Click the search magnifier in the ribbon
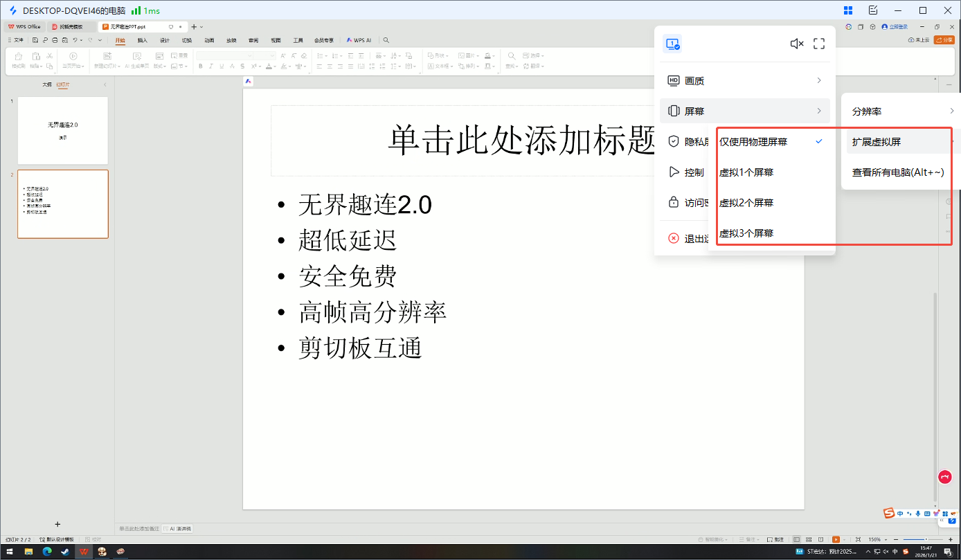The width and height of the screenshot is (961, 560). [386, 39]
